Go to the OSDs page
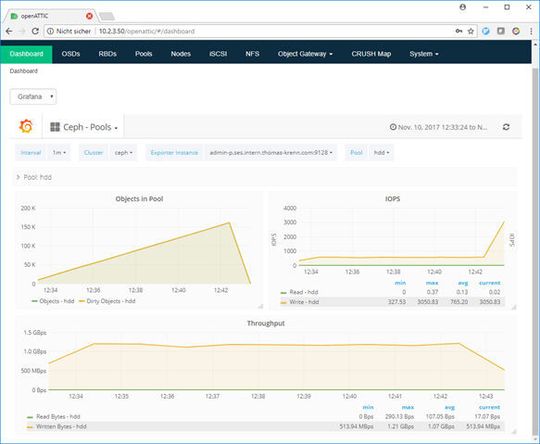 [x=71, y=54]
